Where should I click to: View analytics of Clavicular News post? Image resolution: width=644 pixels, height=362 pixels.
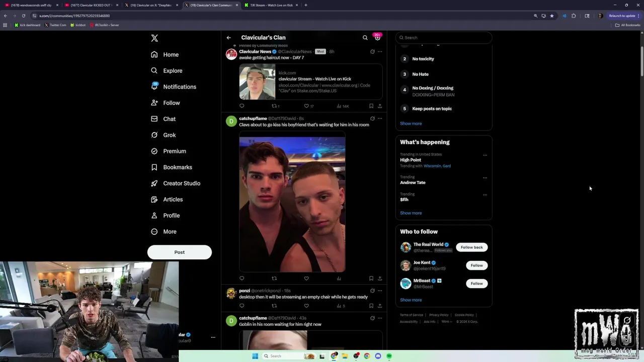click(343, 106)
